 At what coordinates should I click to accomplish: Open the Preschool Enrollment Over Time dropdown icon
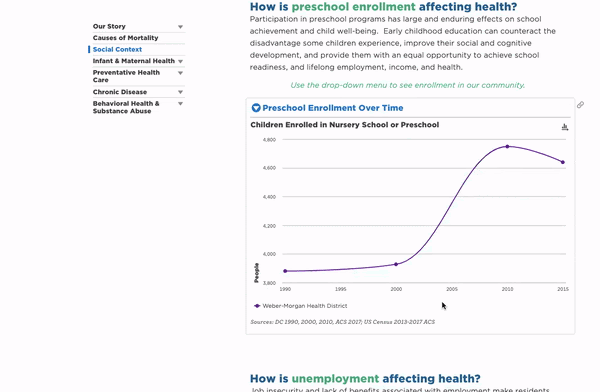pyautogui.click(x=256, y=108)
